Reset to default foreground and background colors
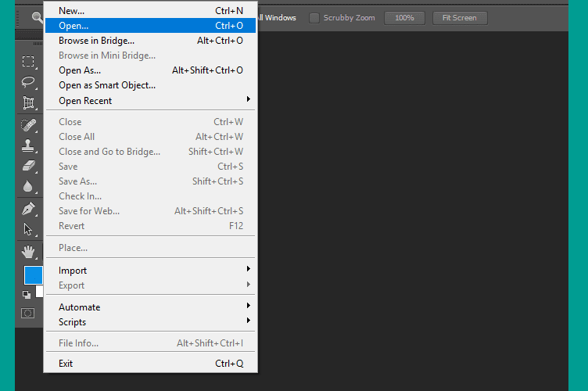The height and width of the screenshot is (391, 588). (27, 295)
